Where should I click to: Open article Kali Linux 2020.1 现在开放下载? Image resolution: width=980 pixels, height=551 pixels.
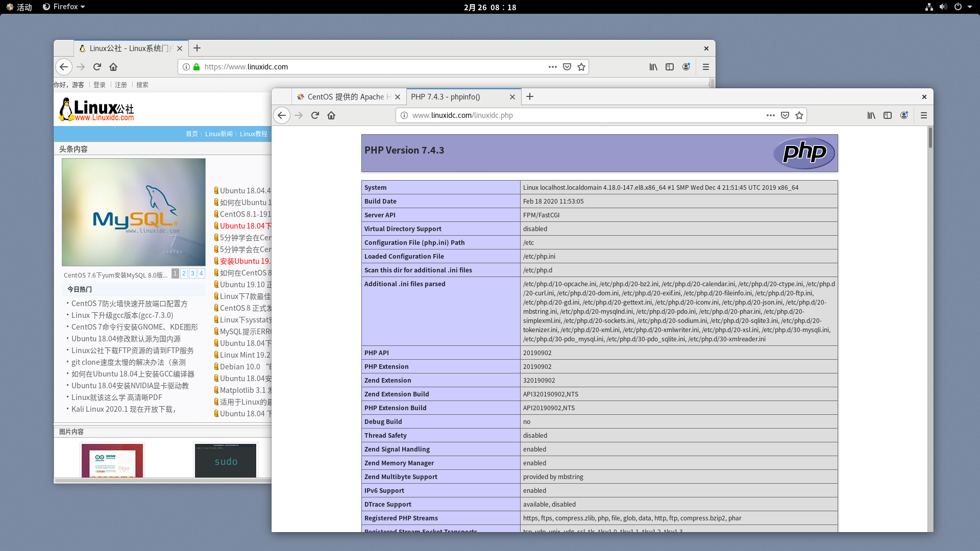[x=124, y=409]
